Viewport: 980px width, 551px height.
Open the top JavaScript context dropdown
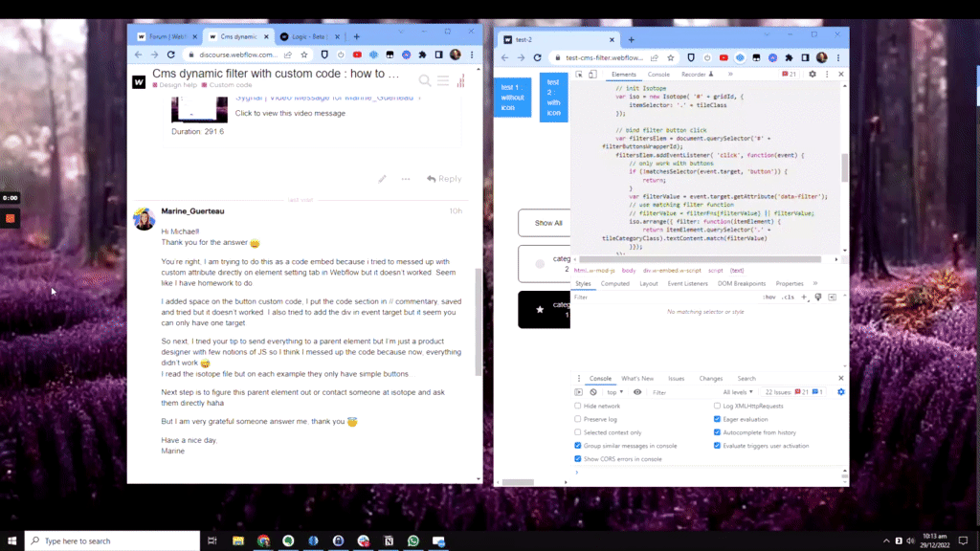tap(615, 392)
